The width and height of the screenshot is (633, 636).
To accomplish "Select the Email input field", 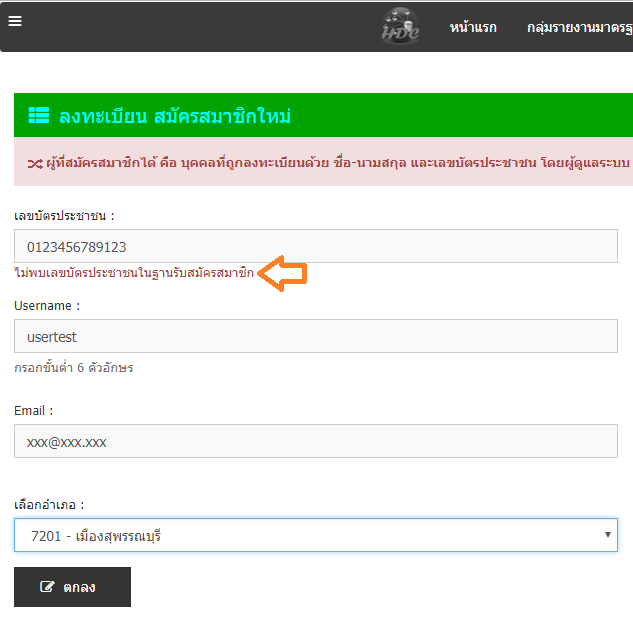I will click(x=315, y=441).
